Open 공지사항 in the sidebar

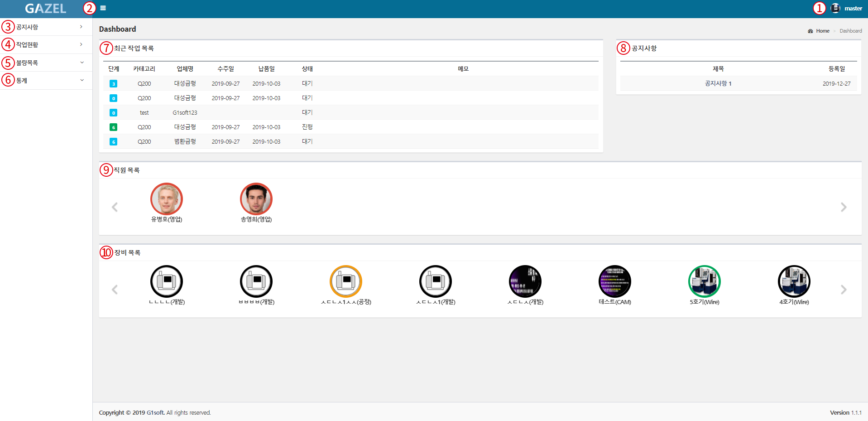pos(27,27)
